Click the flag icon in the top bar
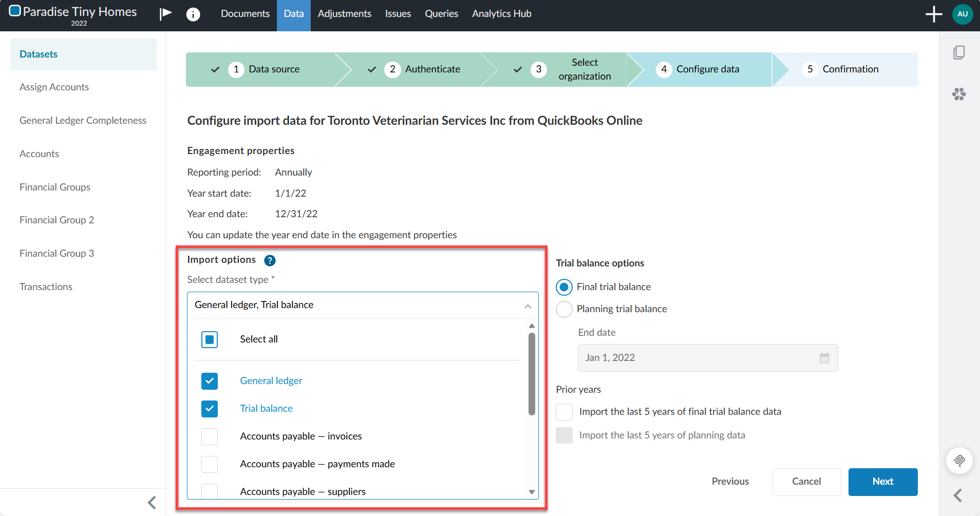The height and width of the screenshot is (516, 980). click(x=165, y=14)
